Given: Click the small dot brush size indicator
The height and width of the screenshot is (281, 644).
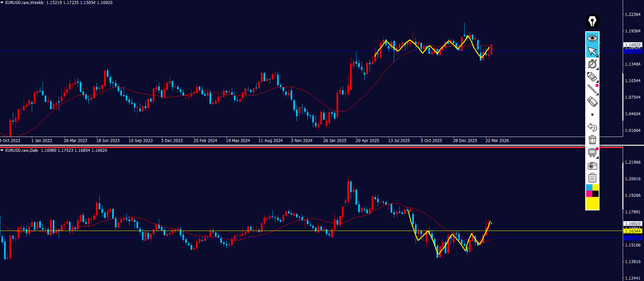Looking at the screenshot, I should pos(592,115).
